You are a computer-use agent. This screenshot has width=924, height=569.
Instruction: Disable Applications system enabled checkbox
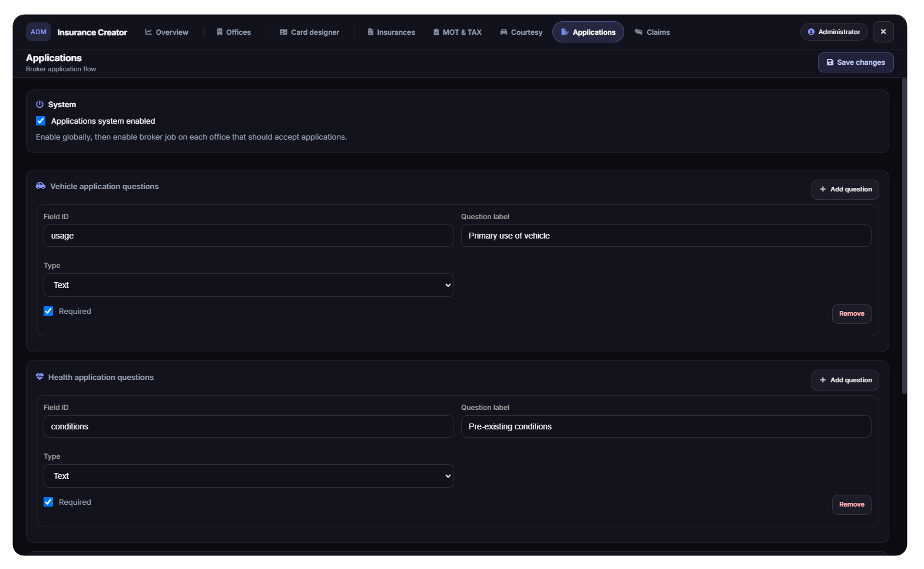coord(41,121)
